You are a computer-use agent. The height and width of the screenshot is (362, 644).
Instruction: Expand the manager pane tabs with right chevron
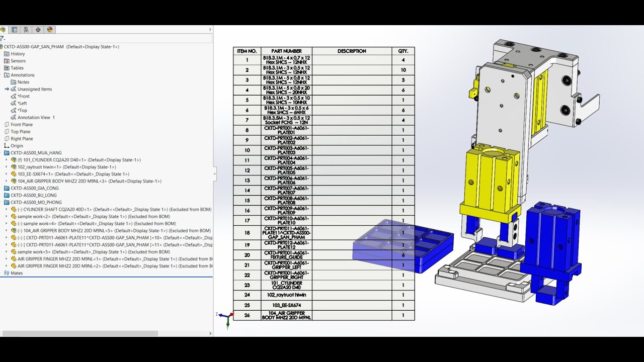coord(210,30)
